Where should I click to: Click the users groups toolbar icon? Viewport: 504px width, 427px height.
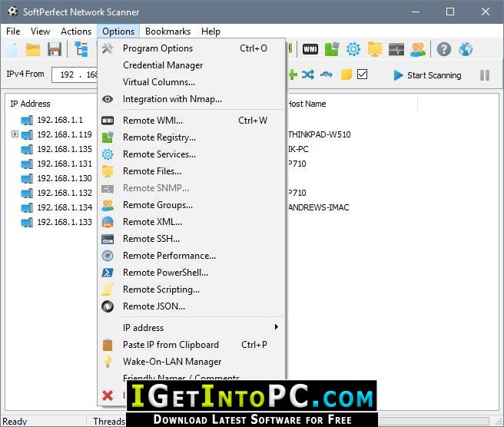click(418, 49)
